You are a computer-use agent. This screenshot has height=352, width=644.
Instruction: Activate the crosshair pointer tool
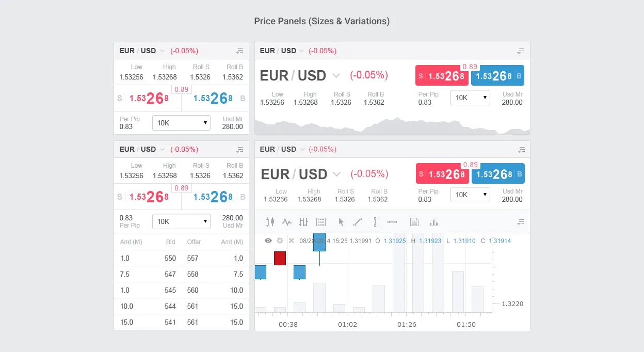pos(341,222)
